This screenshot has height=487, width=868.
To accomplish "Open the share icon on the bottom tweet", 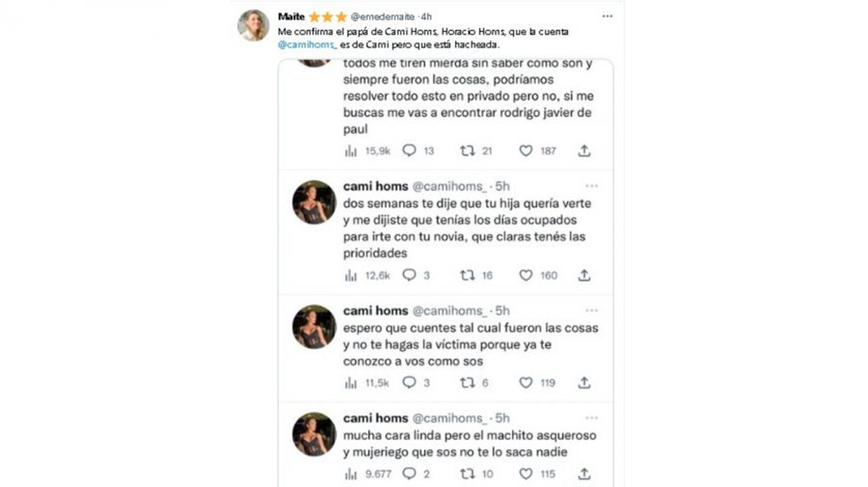I will coord(584,473).
